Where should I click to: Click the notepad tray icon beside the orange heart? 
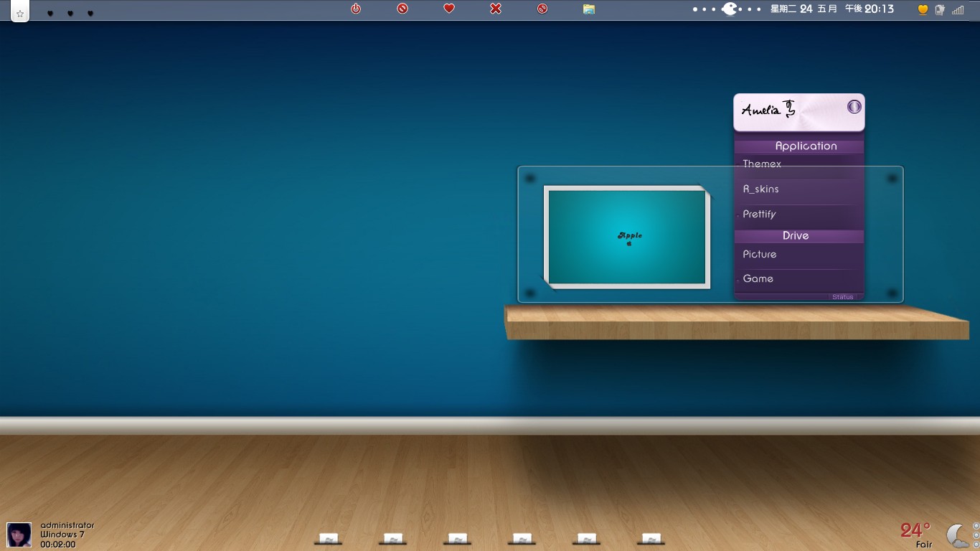(941, 10)
